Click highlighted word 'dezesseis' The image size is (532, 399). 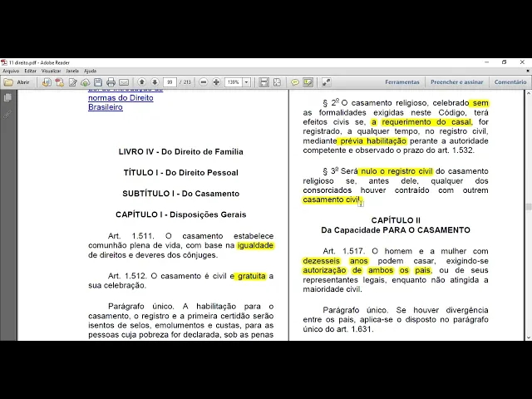(x=322, y=261)
